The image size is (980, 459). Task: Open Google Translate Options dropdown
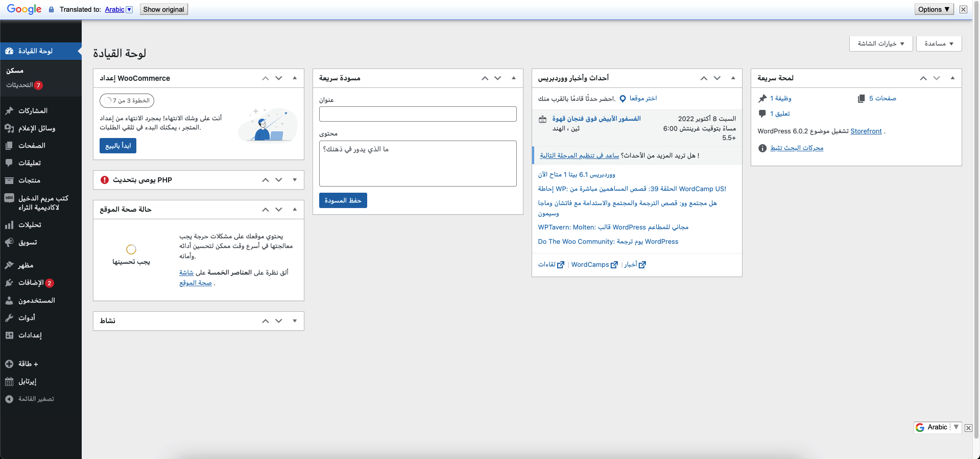click(934, 9)
